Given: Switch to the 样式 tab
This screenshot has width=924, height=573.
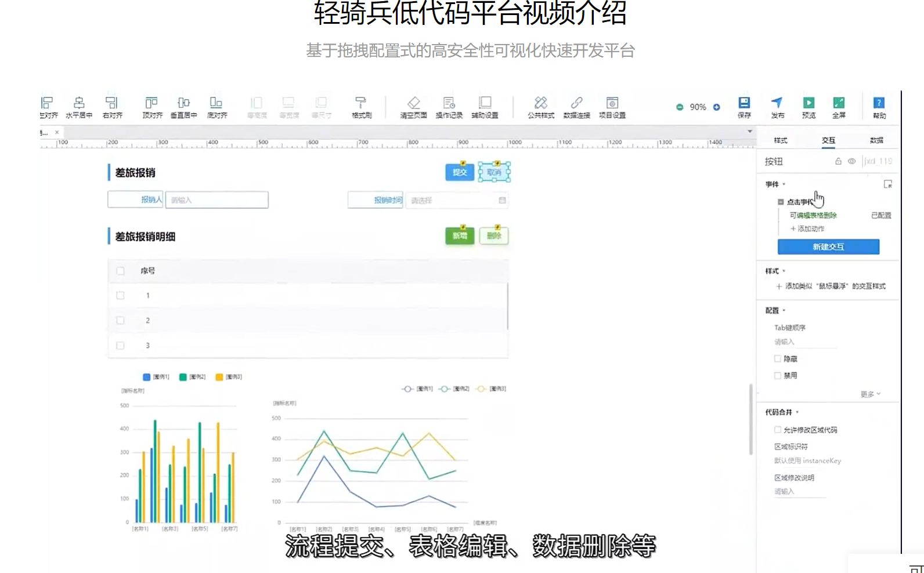Looking at the screenshot, I should pyautogui.click(x=781, y=140).
